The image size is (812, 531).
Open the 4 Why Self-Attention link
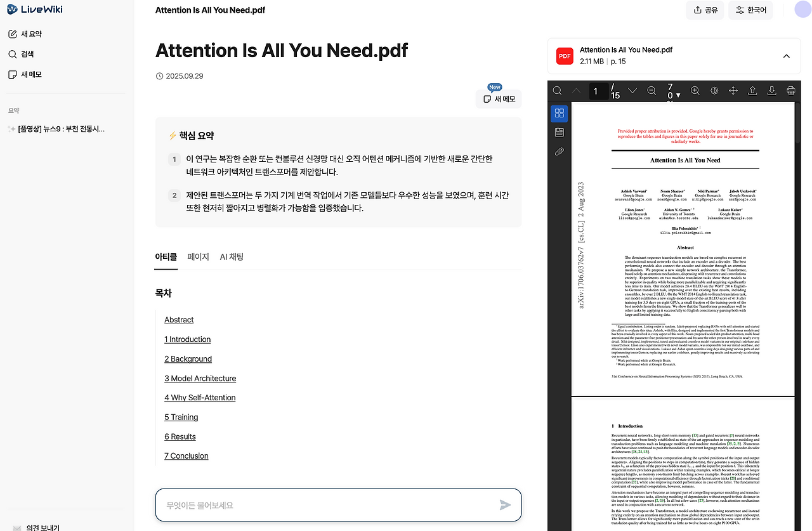tap(200, 398)
